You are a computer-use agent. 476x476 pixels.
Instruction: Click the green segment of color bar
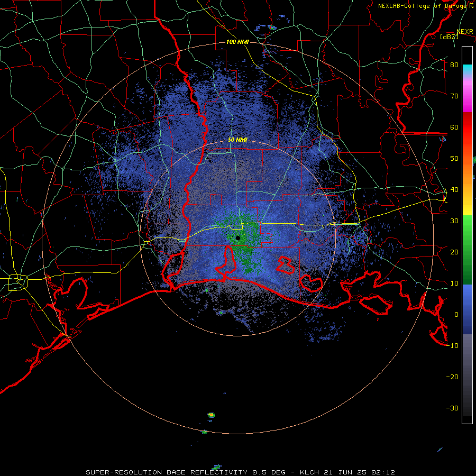467,250
